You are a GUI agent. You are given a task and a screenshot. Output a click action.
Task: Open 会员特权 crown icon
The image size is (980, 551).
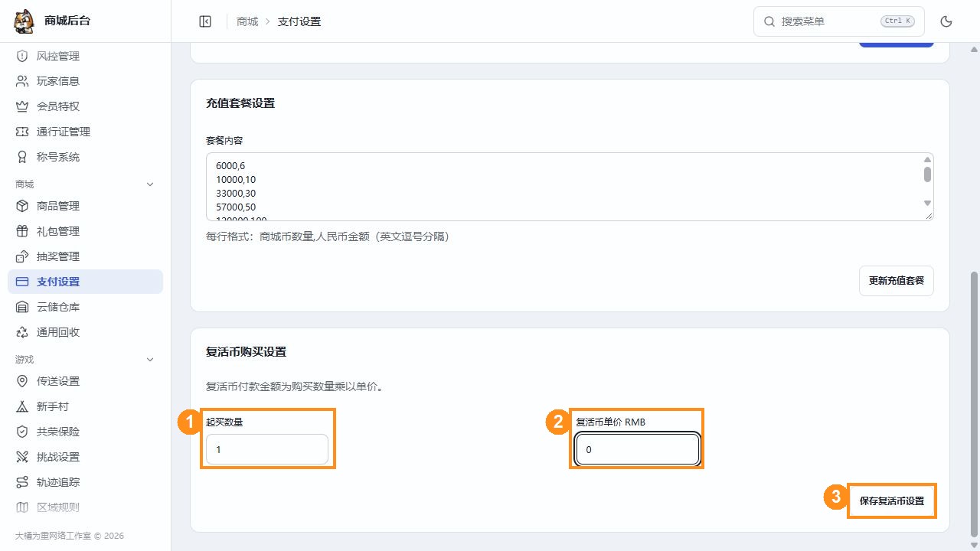pos(22,106)
